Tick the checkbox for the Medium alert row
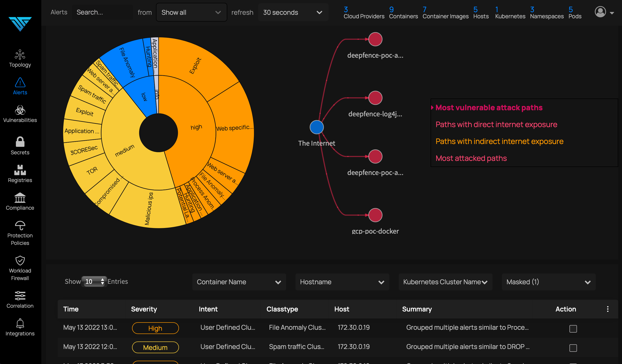622x364 pixels. click(x=573, y=348)
